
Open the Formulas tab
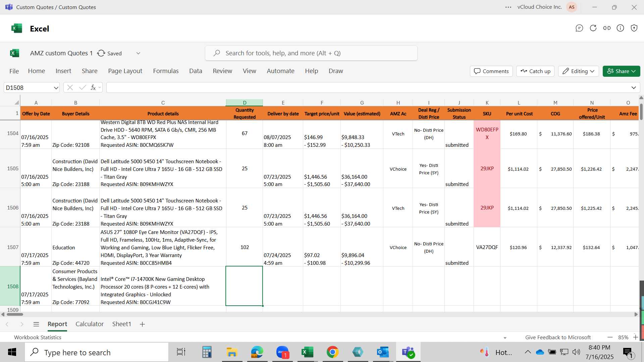pyautogui.click(x=166, y=71)
